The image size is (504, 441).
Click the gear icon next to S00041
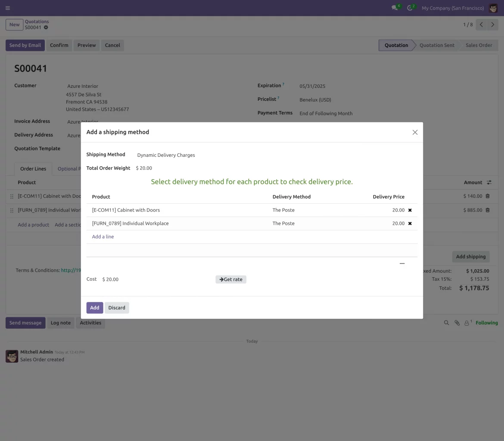click(x=46, y=27)
